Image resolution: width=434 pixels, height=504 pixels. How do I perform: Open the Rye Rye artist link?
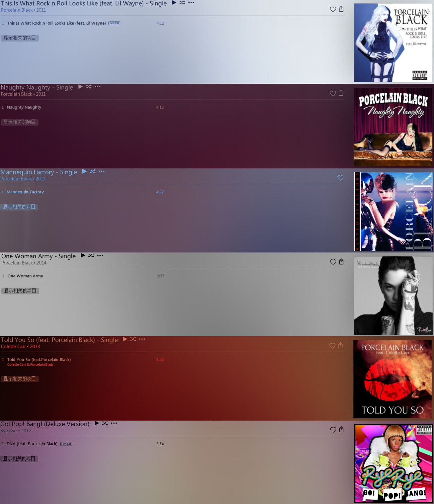pyautogui.click(x=9, y=431)
